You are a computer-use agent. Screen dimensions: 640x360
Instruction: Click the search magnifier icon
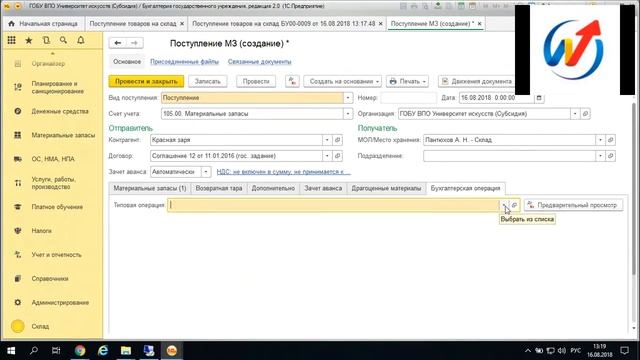(x=63, y=40)
